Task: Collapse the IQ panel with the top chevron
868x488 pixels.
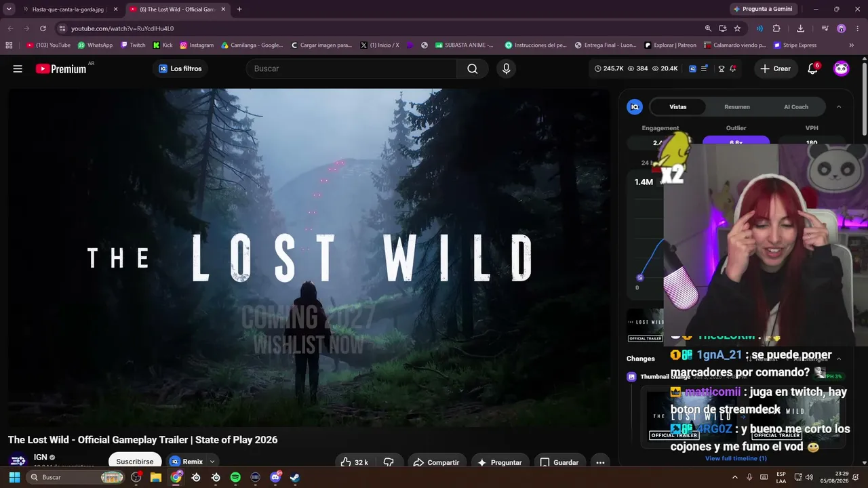Action: click(x=839, y=107)
